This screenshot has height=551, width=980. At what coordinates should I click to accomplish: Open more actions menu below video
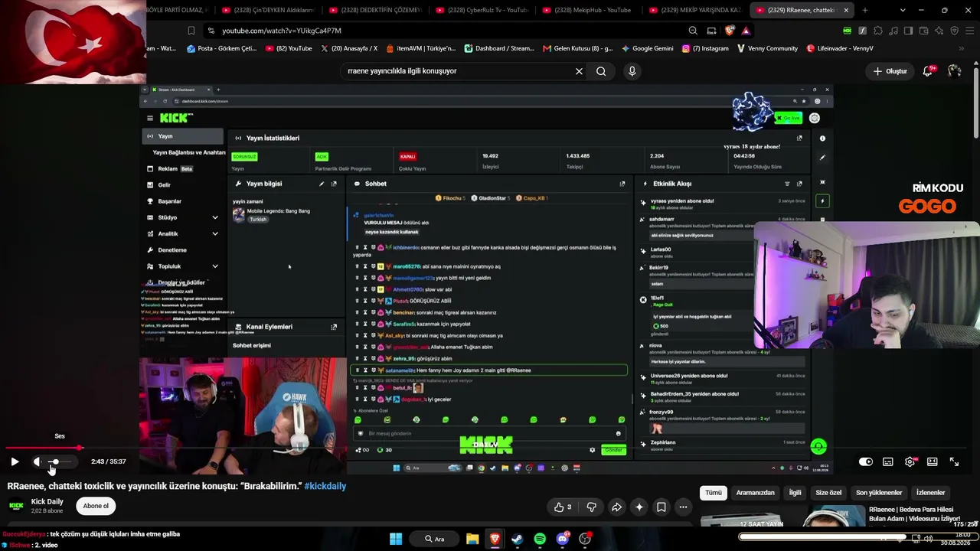coord(683,507)
